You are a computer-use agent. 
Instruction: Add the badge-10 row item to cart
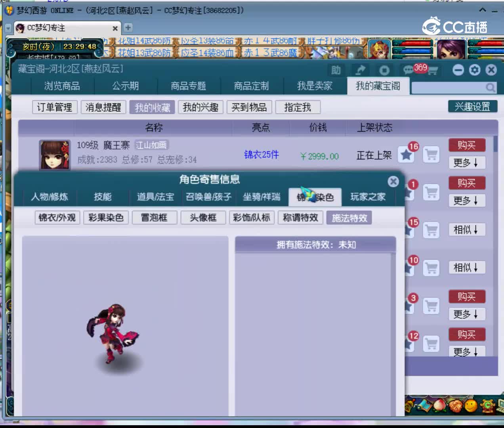pyautogui.click(x=431, y=268)
